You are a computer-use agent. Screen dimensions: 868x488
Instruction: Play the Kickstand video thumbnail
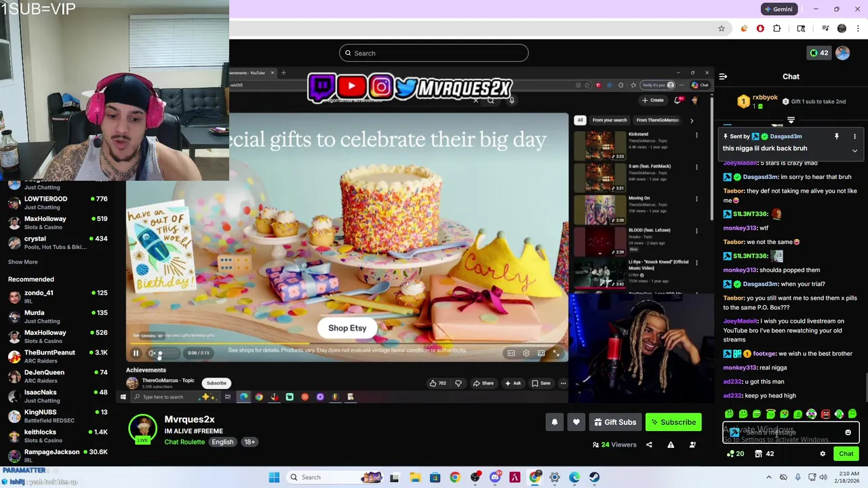coord(600,145)
